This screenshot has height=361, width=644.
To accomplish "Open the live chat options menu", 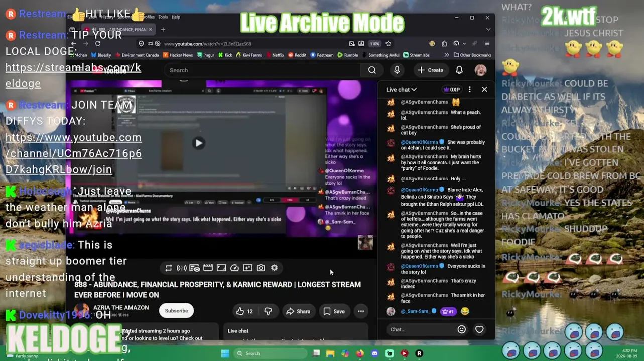I will (x=470, y=90).
